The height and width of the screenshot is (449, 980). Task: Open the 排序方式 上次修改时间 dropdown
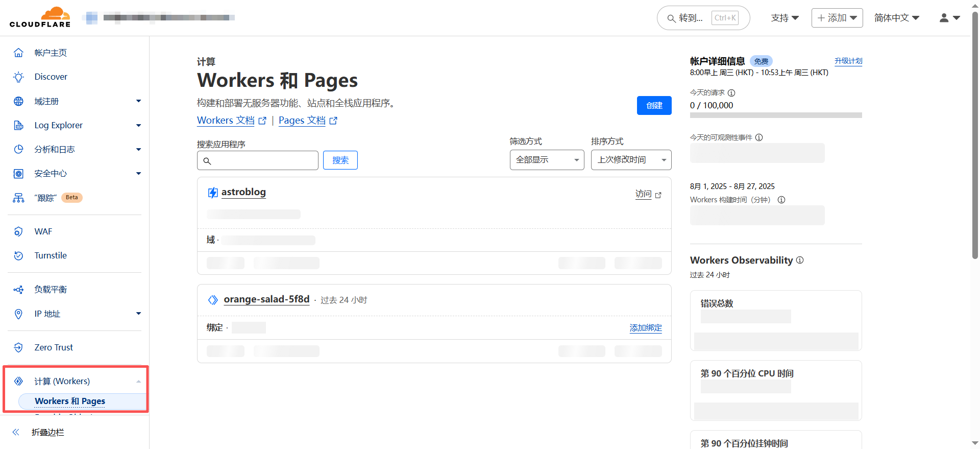(x=631, y=160)
